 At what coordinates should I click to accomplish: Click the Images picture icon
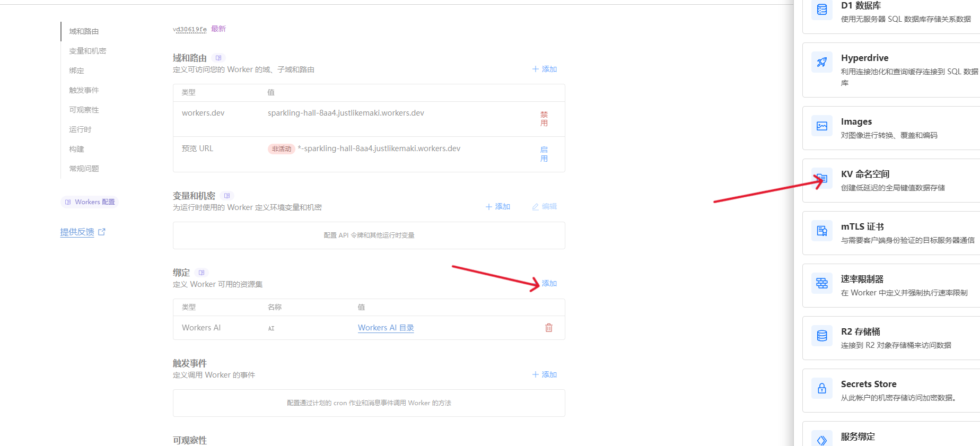tap(822, 126)
